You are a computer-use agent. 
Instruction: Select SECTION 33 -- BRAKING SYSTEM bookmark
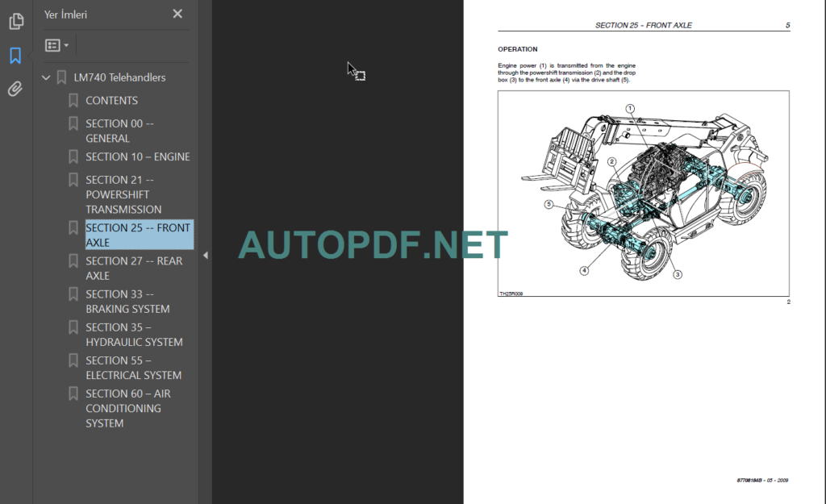point(129,301)
